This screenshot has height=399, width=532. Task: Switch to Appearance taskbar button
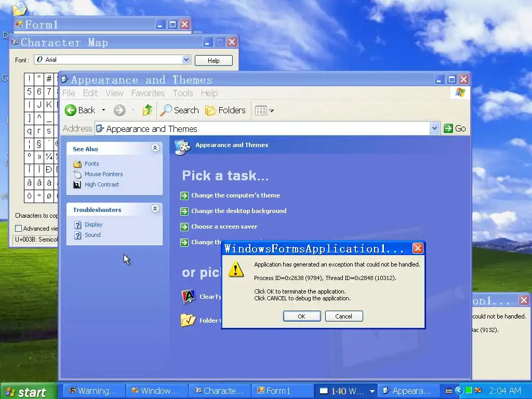[408, 391]
